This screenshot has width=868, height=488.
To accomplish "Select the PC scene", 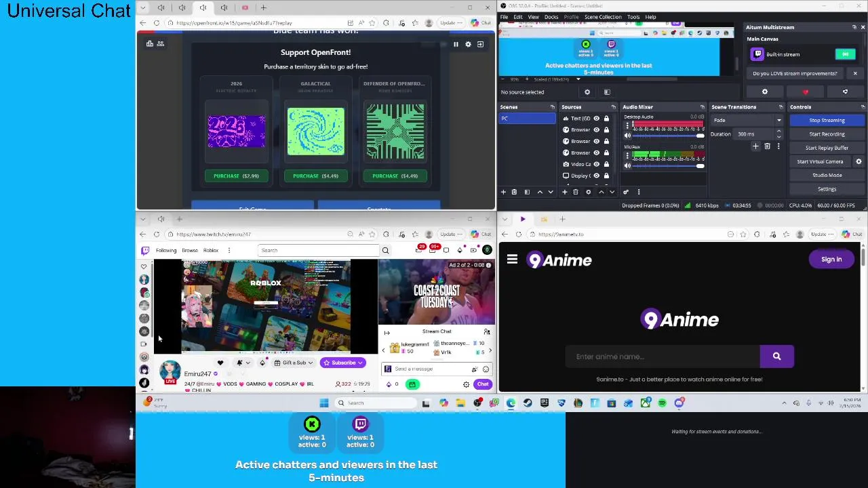I will point(527,119).
